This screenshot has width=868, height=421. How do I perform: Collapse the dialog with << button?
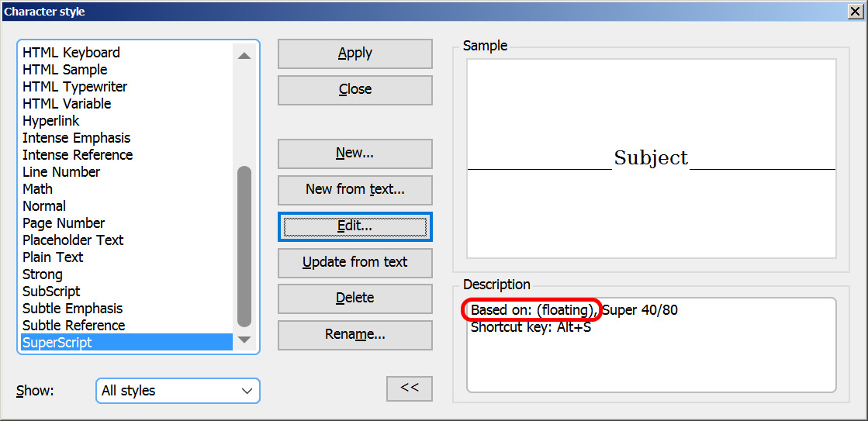pyautogui.click(x=409, y=388)
